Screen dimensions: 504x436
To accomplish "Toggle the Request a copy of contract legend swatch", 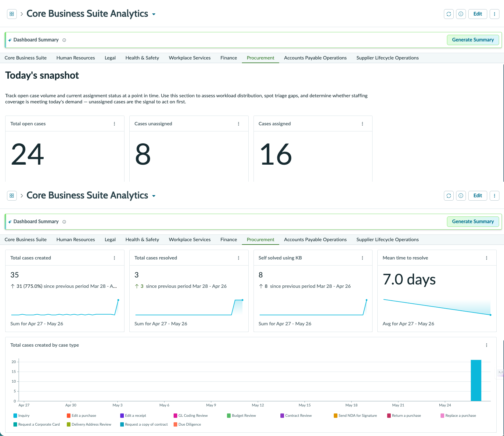I will [122, 424].
